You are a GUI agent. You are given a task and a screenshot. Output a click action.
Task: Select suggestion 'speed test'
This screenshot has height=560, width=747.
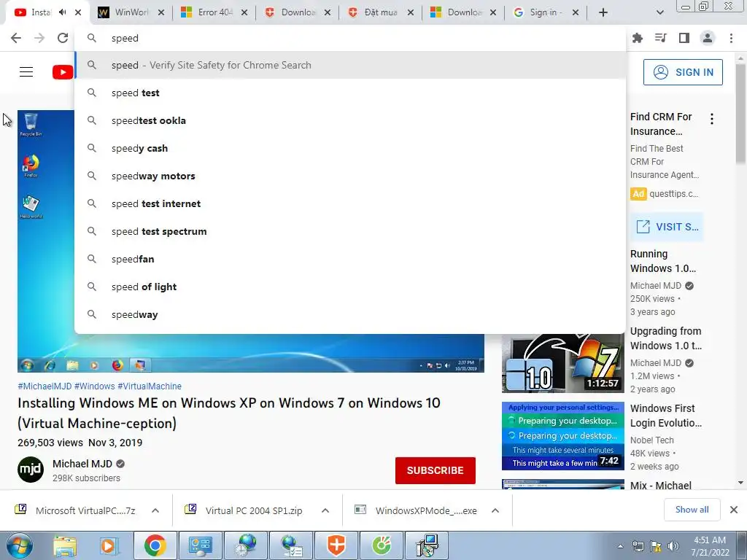pyautogui.click(x=350, y=93)
